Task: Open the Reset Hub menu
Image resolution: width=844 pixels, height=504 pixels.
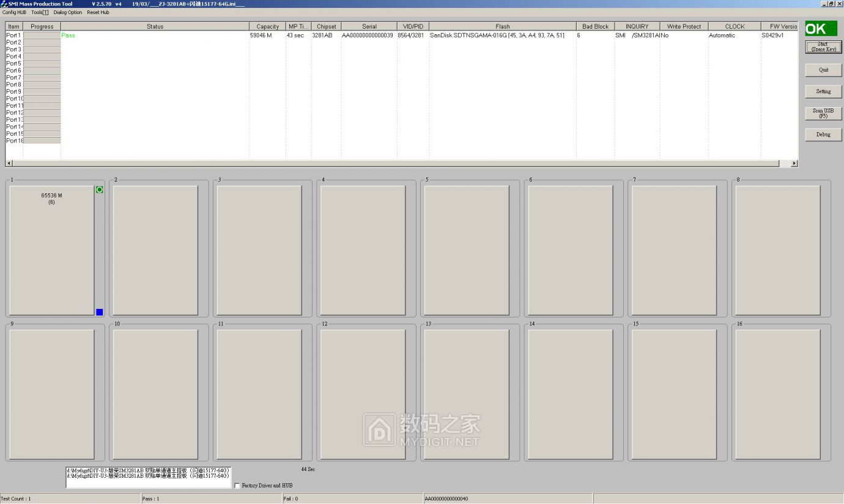Action: coord(98,12)
